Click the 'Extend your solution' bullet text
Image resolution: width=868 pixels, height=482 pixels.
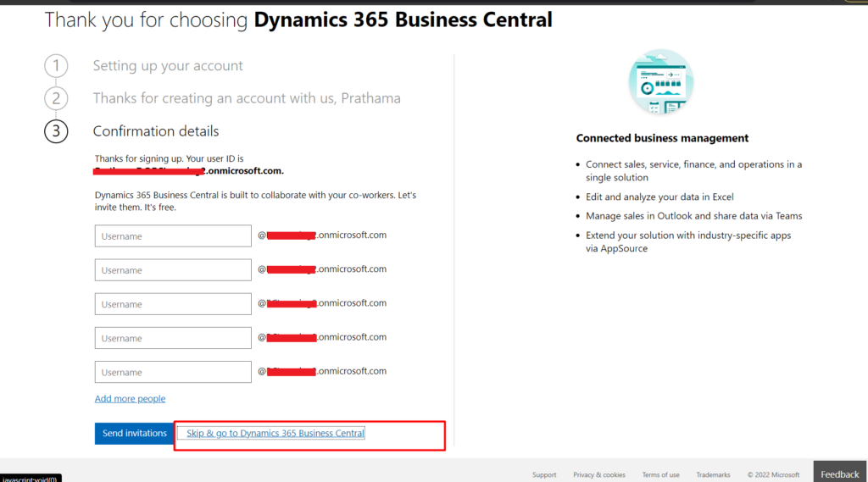pyautogui.click(x=688, y=241)
